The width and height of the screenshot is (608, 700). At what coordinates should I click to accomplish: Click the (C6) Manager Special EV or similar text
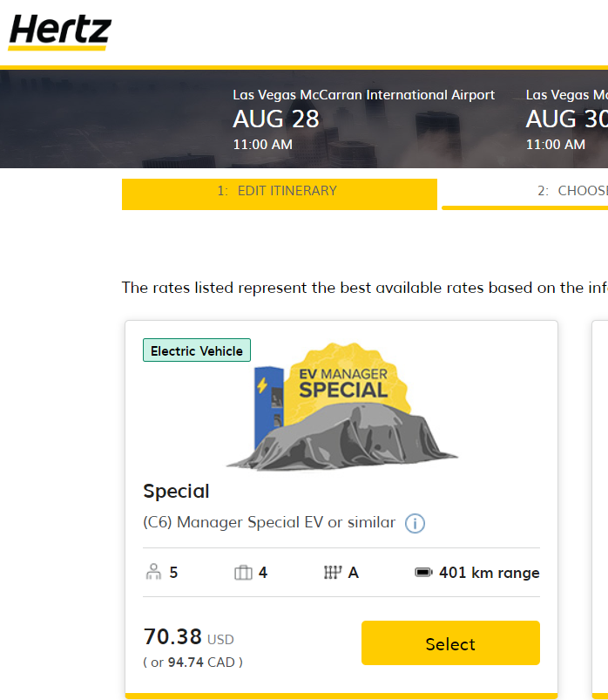pyautogui.click(x=269, y=522)
